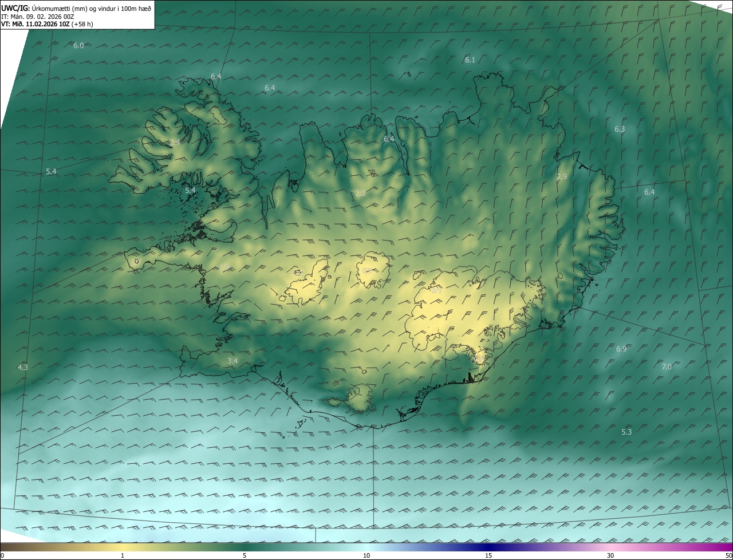
Task: Click the colorbar tick labeled 50
Action: tap(728, 555)
